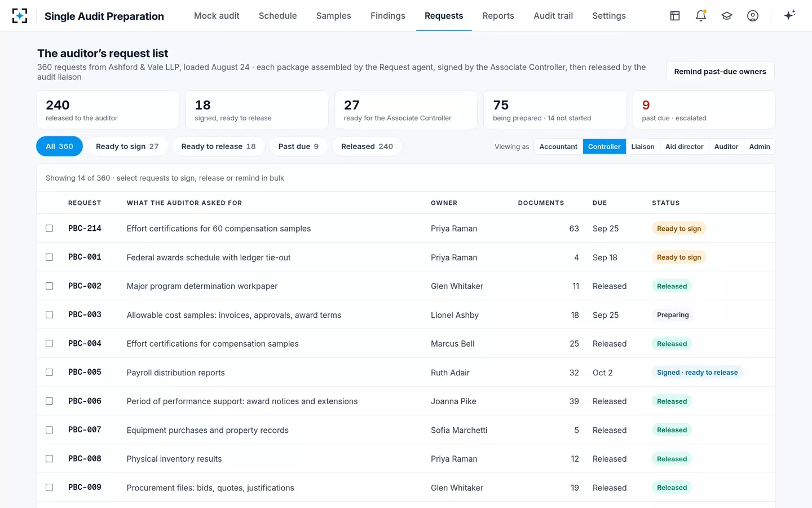Switch view to Aid director
The image size is (812, 508).
pos(684,147)
